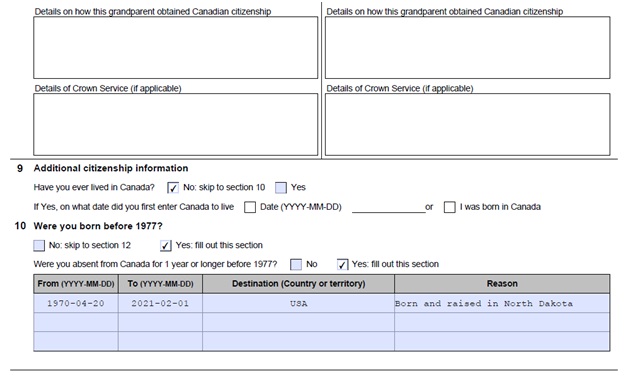Check 'No' for absent from Canada question
The width and height of the screenshot is (628, 378).
296,264
